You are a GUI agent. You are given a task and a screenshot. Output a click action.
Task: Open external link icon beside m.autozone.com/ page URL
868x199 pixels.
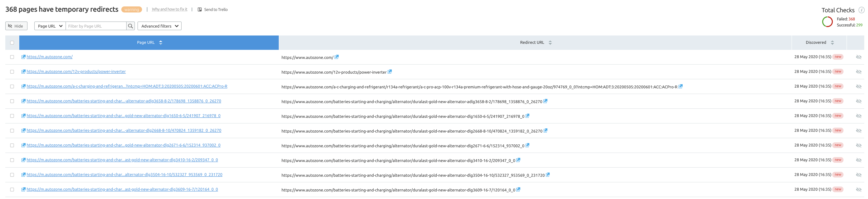pos(24,57)
